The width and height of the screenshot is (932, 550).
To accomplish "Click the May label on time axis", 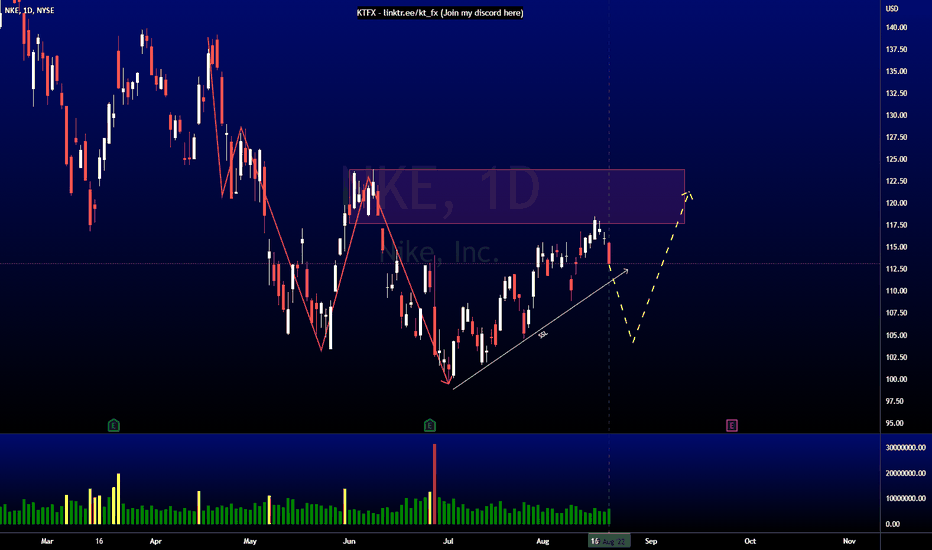I will pyautogui.click(x=250, y=541).
